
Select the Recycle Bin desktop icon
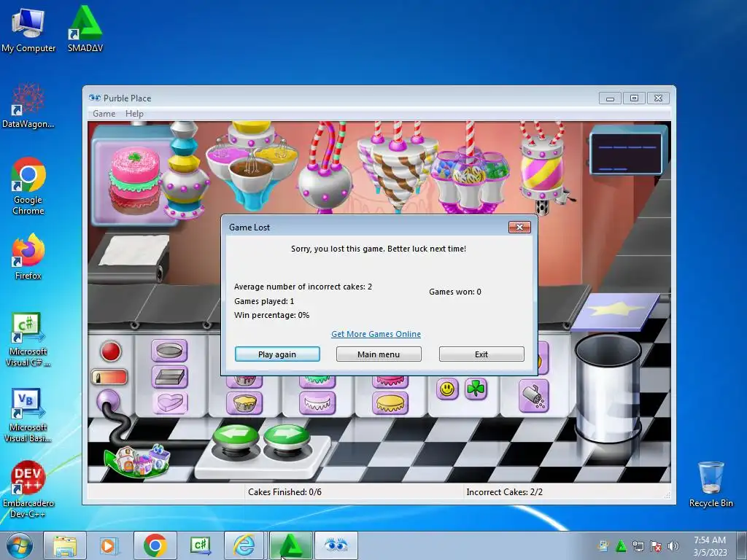[711, 484]
